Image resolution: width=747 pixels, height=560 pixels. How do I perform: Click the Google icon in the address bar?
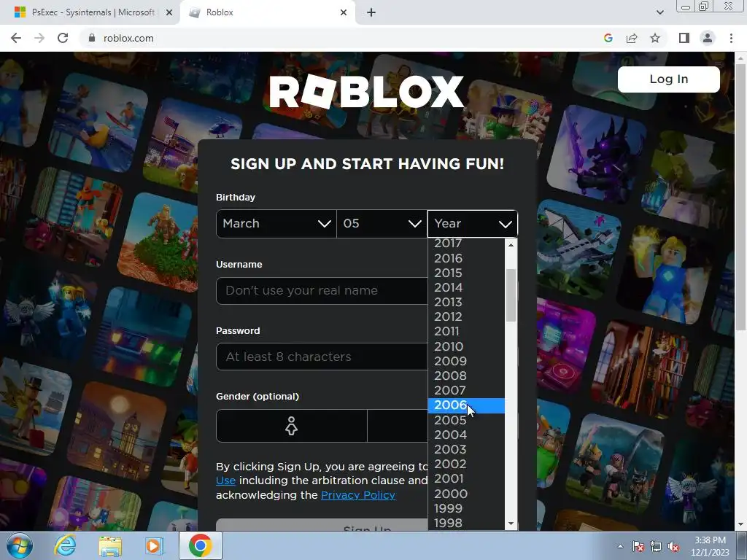coord(608,38)
